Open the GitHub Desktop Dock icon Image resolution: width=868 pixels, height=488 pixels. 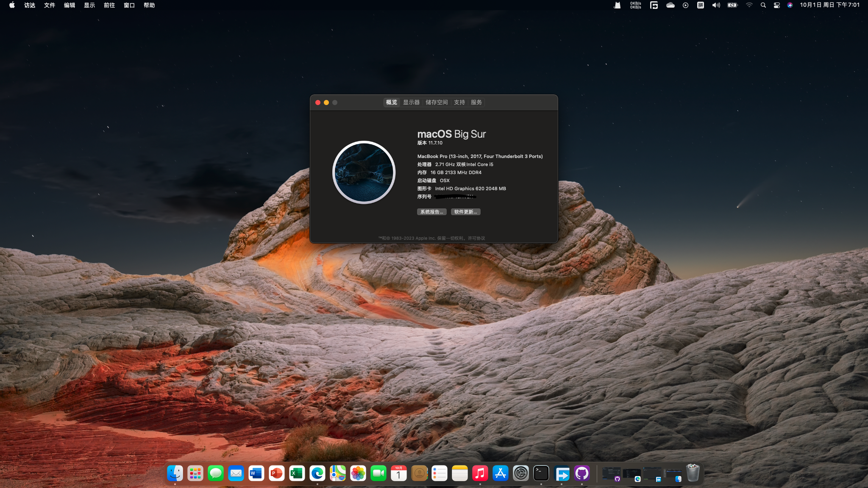(x=582, y=473)
